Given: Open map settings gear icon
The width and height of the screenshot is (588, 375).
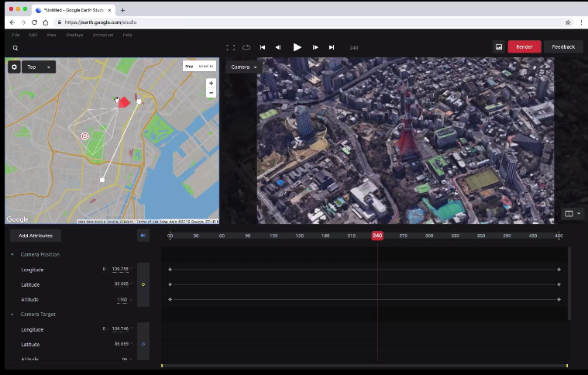Looking at the screenshot, I should pyautogui.click(x=14, y=67).
